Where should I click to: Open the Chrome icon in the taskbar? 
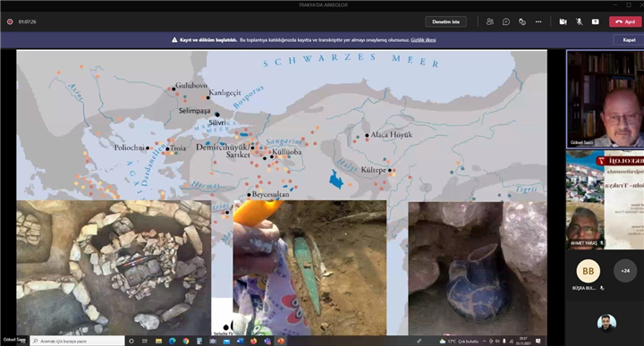186,341
